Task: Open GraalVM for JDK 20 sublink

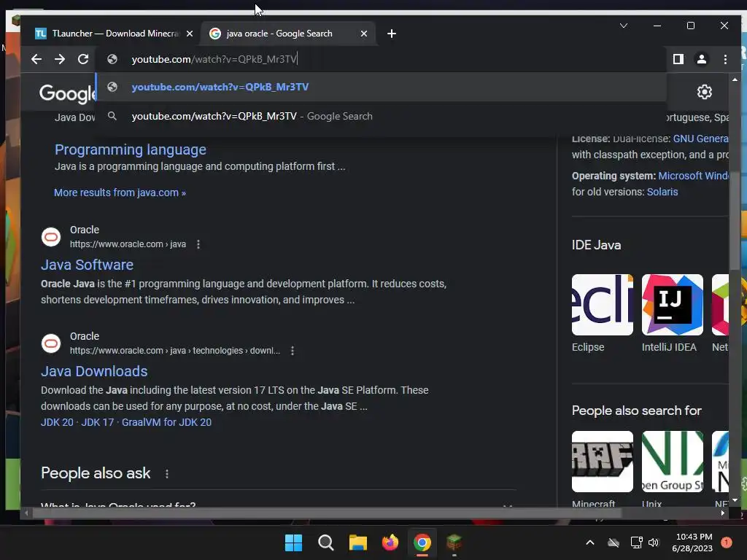Action: (x=167, y=422)
